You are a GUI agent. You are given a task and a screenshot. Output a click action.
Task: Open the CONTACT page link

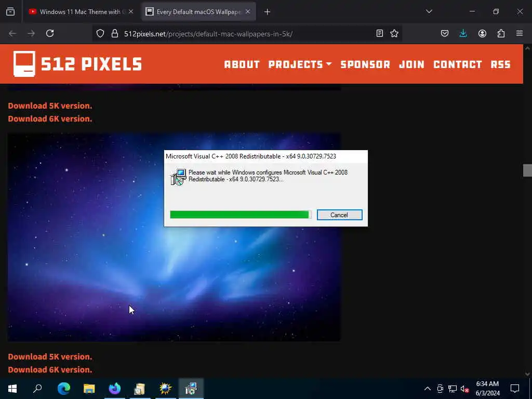[x=458, y=64]
